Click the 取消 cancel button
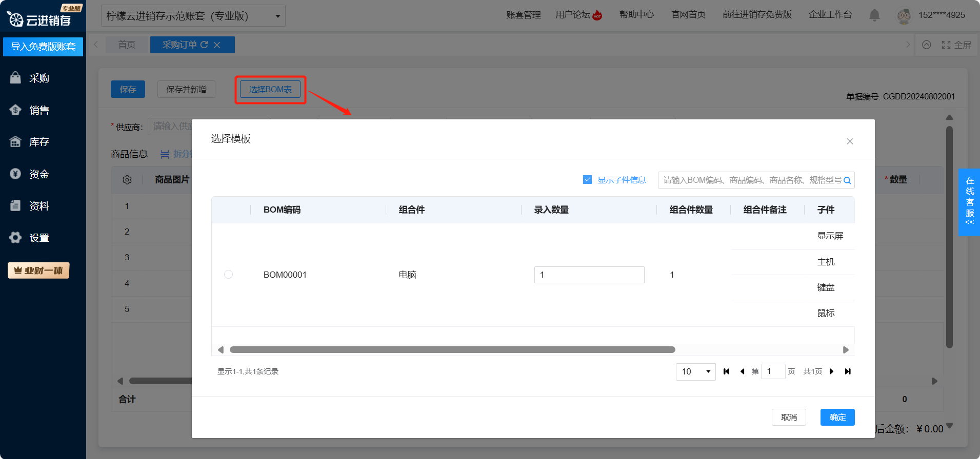The width and height of the screenshot is (980, 459). tap(789, 417)
